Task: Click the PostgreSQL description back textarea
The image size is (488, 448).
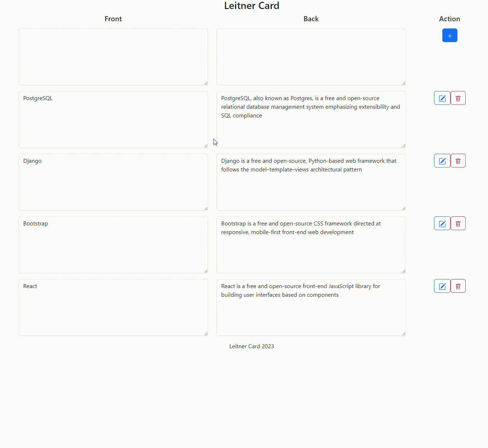Action: pos(311,120)
